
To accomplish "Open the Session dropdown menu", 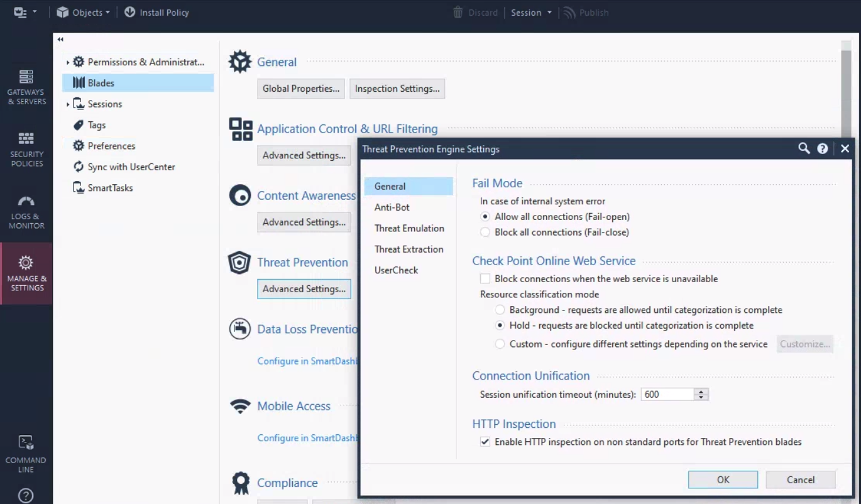I will (531, 12).
